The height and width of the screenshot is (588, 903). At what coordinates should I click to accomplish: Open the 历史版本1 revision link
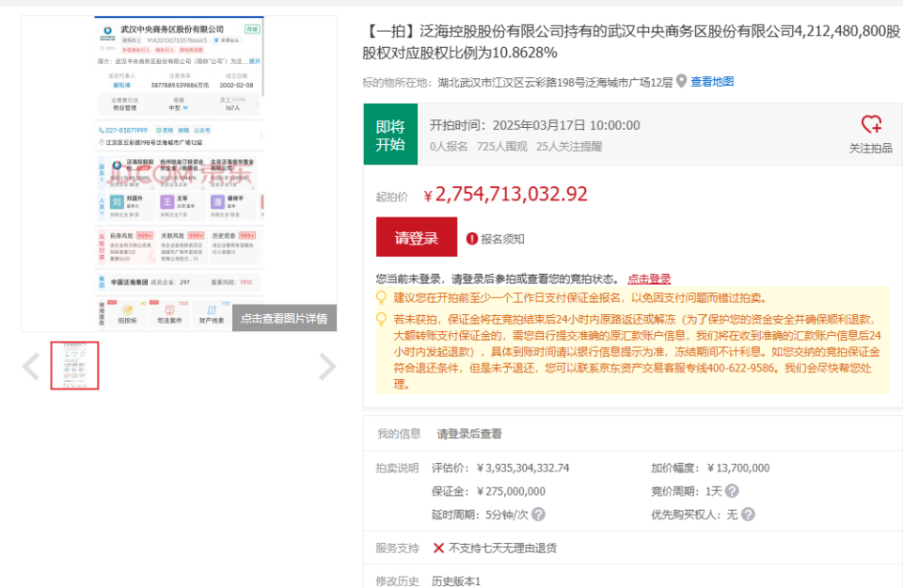[456, 581]
